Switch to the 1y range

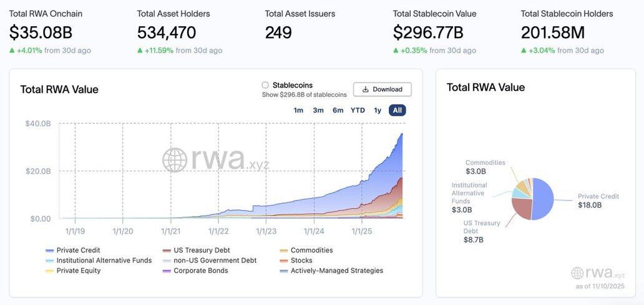point(378,111)
